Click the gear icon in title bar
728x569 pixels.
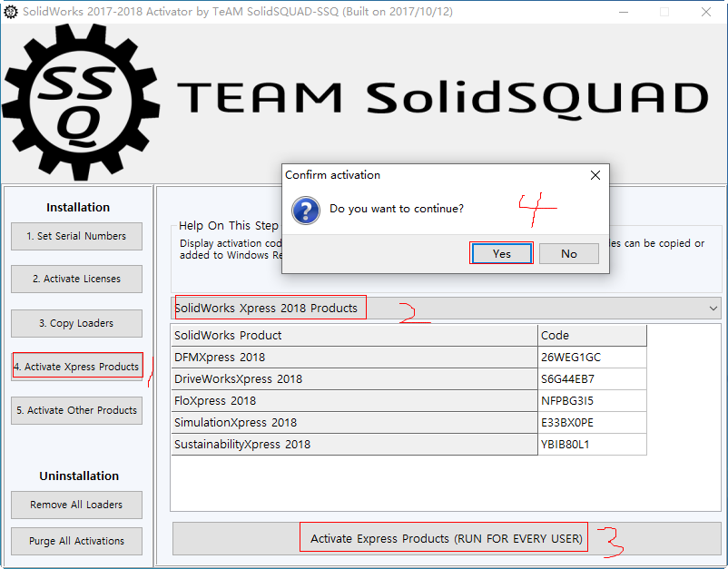[11, 12]
